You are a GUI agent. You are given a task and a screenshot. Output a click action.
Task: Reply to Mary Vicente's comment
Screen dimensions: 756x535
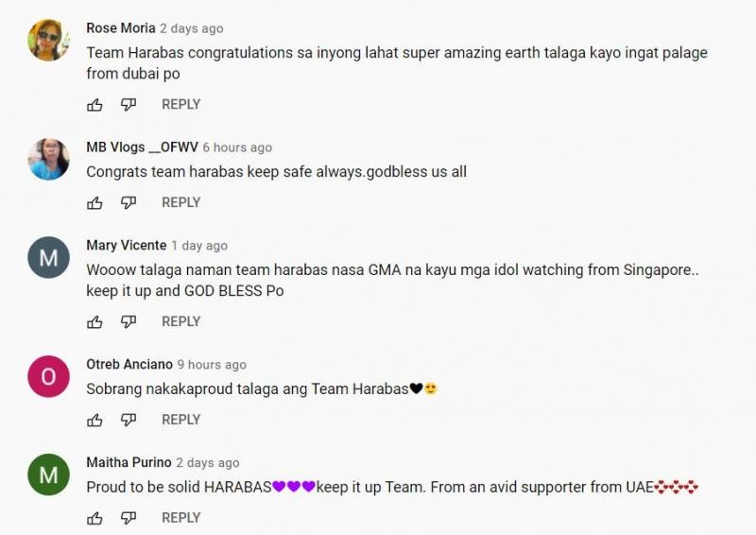click(180, 322)
